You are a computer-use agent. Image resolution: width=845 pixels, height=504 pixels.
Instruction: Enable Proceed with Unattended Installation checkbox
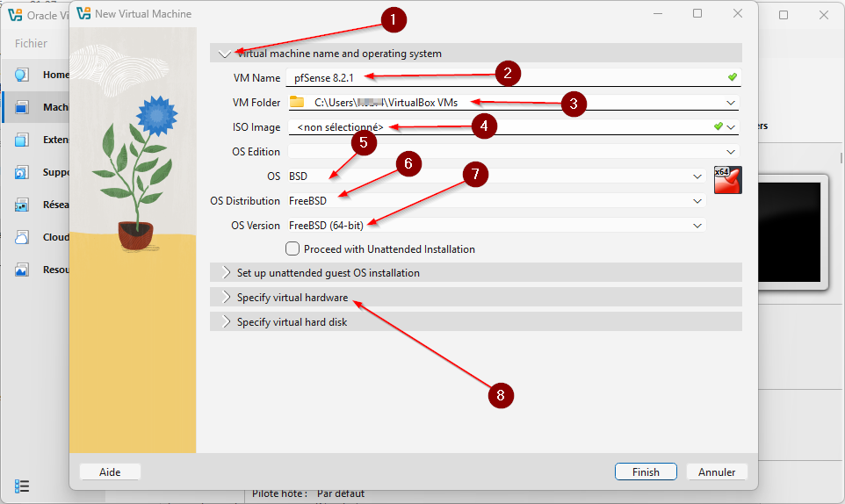[292, 248]
